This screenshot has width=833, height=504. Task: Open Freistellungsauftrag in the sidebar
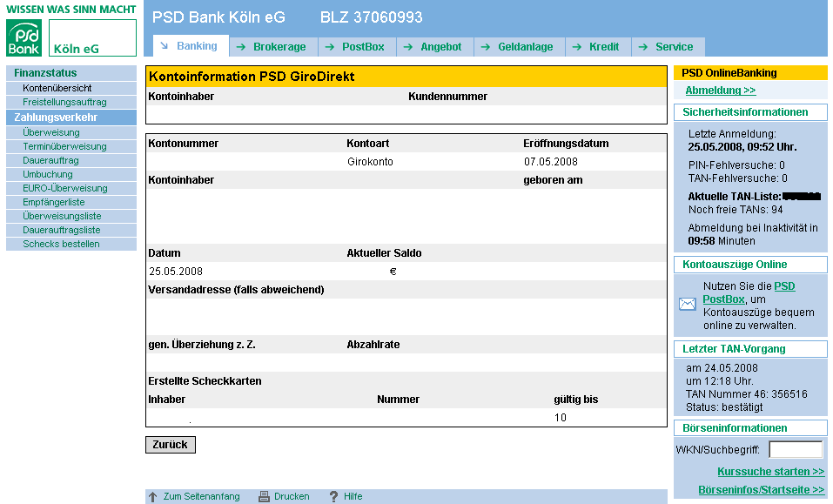tap(71, 102)
